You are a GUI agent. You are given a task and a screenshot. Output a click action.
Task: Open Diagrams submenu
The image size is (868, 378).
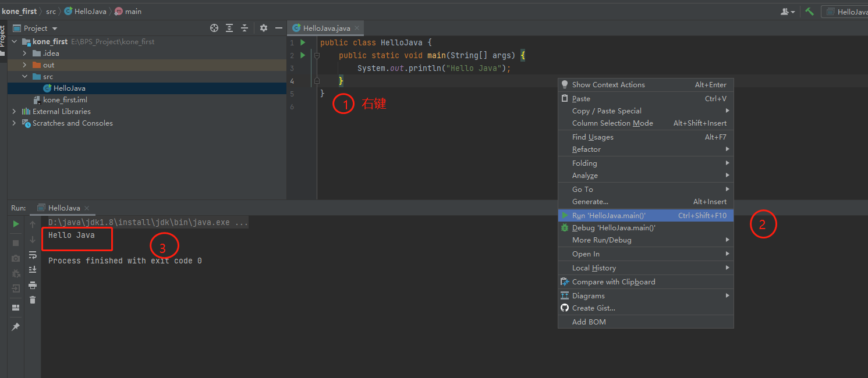click(646, 296)
